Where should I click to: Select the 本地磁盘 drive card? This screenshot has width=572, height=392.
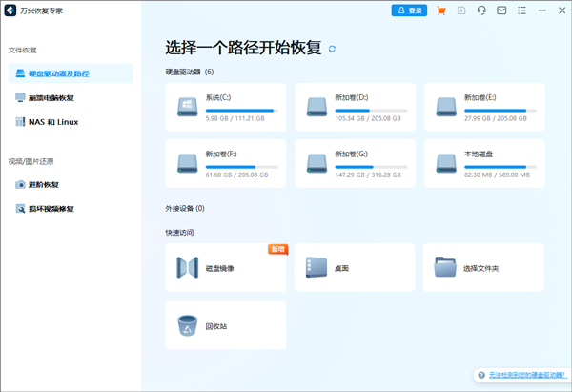click(x=484, y=163)
